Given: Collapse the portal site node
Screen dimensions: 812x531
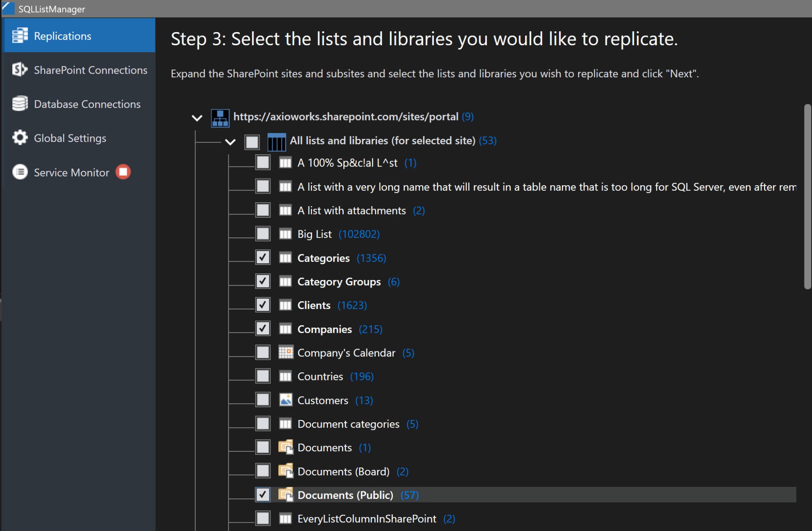Looking at the screenshot, I should [197, 117].
